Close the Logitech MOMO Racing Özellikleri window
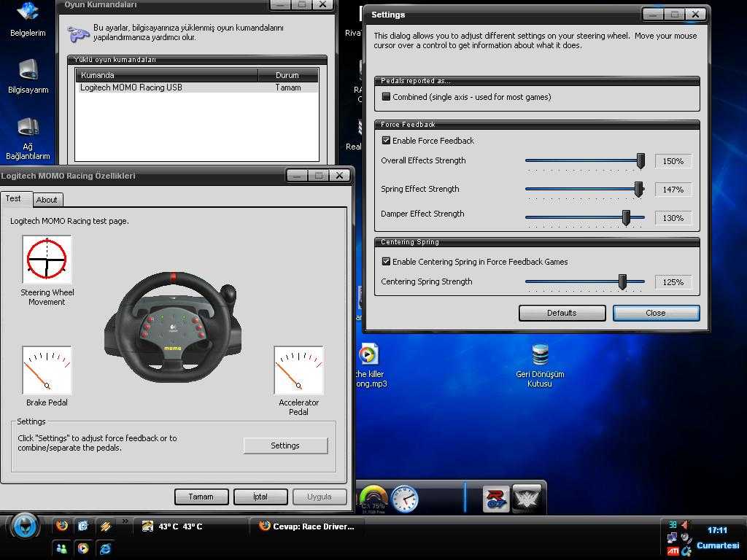This screenshot has width=747, height=560. point(339,175)
